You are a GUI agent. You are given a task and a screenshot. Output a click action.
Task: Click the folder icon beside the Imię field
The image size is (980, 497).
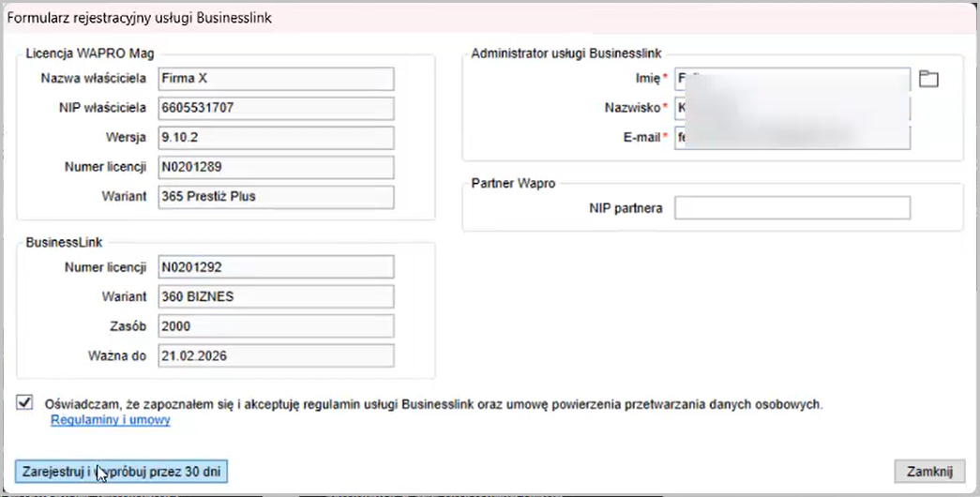(x=927, y=80)
